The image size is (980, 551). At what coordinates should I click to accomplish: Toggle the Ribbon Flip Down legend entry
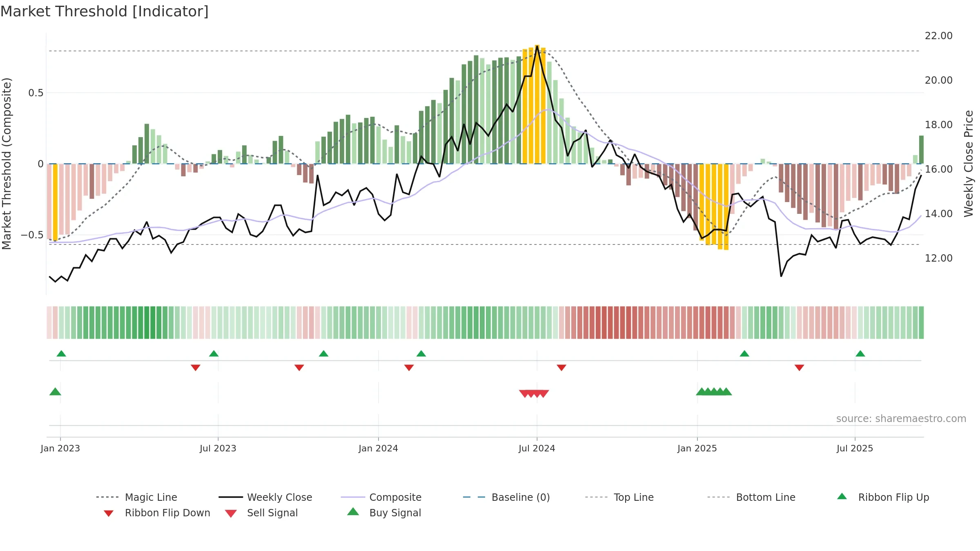[x=157, y=513]
